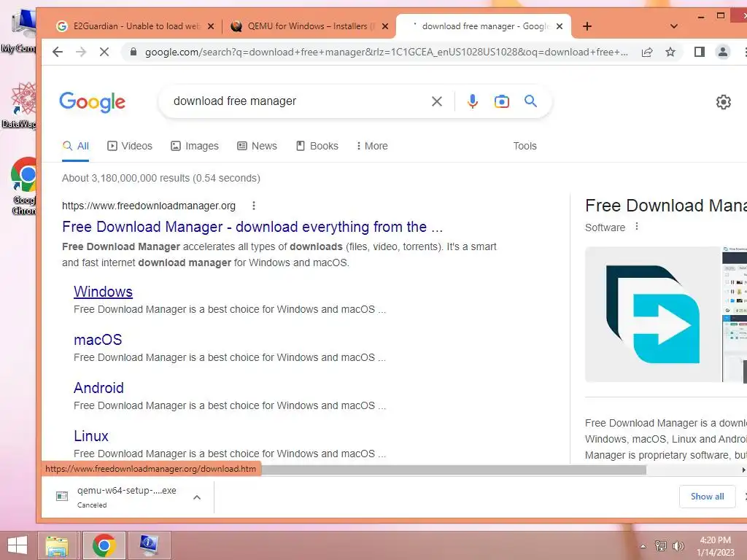This screenshot has width=747, height=560.
Task: Close the QEMU for Windows tab
Action: click(x=385, y=26)
